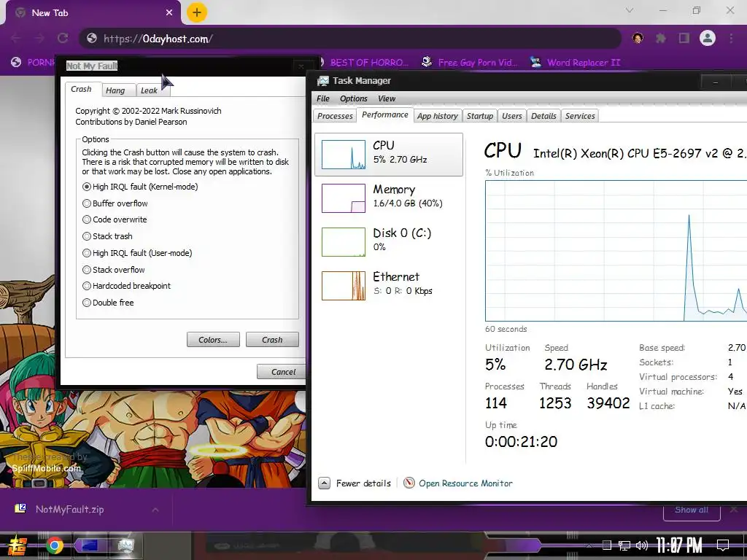Viewport: 747px width, 560px height.
Task: Select Double free option
Action: coord(108,303)
